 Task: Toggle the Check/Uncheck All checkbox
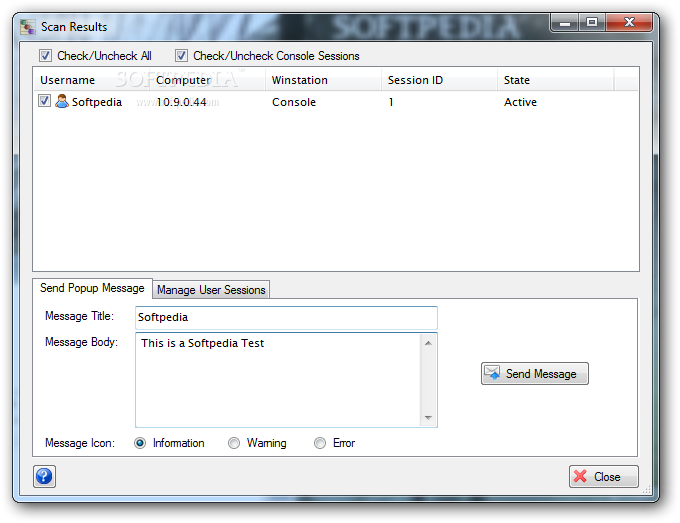tap(45, 56)
